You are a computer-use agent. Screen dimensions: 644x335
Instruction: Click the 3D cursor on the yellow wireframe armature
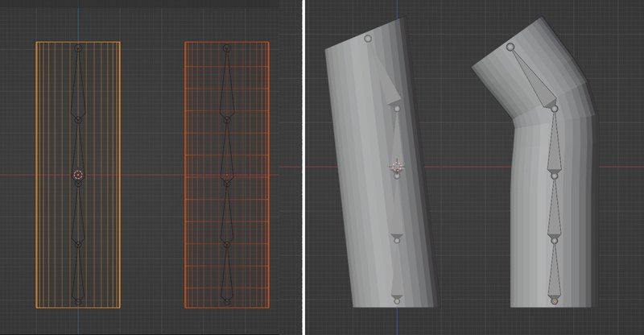click(78, 175)
